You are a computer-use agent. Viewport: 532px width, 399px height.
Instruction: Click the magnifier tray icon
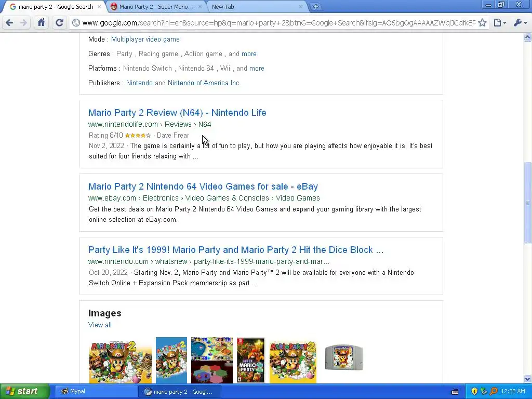[x=494, y=392]
